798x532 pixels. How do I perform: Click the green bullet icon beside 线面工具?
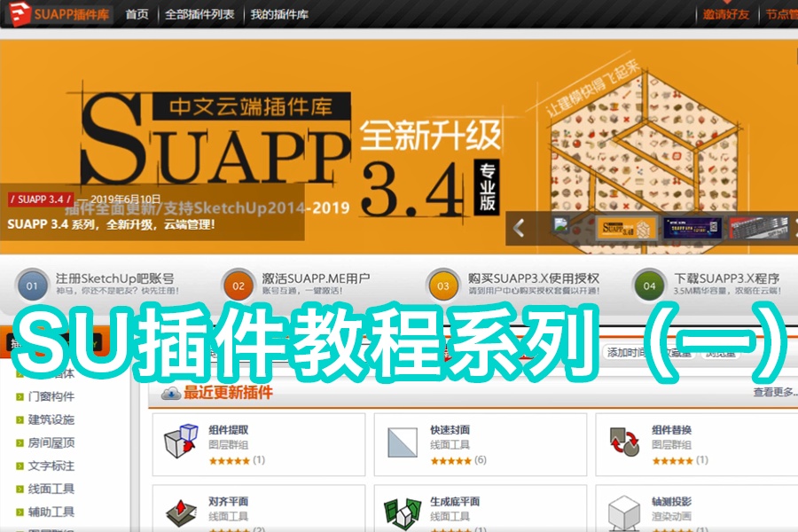pyautogui.click(x=20, y=489)
